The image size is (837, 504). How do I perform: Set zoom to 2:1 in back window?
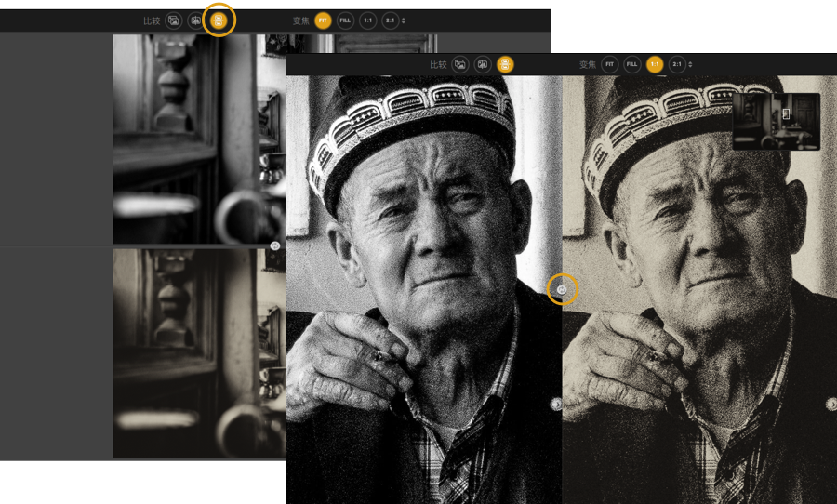391,20
